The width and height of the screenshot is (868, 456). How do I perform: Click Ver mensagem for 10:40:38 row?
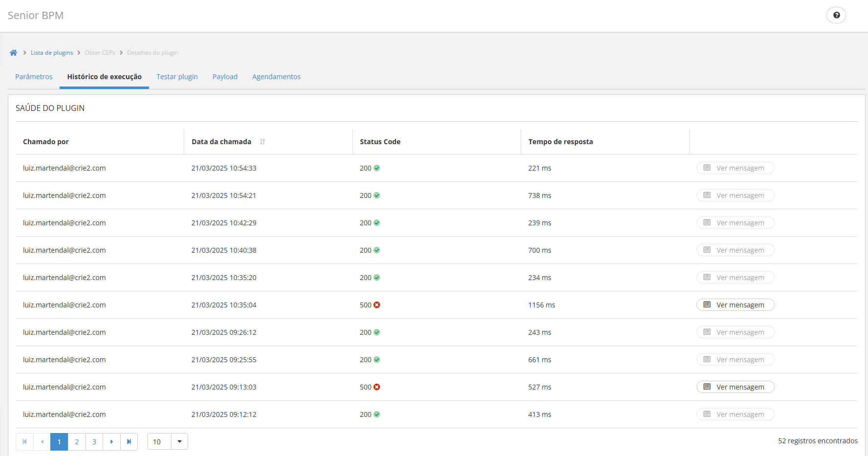(736, 250)
